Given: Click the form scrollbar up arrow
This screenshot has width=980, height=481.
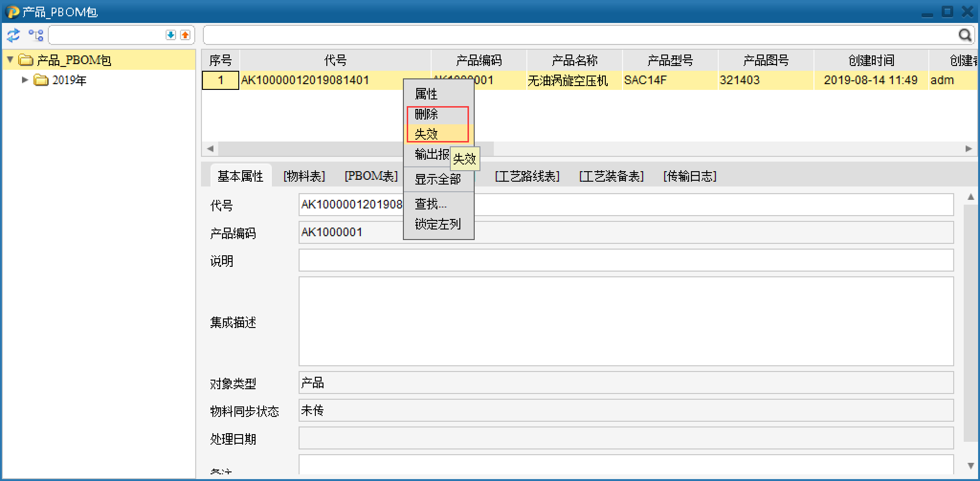Looking at the screenshot, I should (971, 197).
